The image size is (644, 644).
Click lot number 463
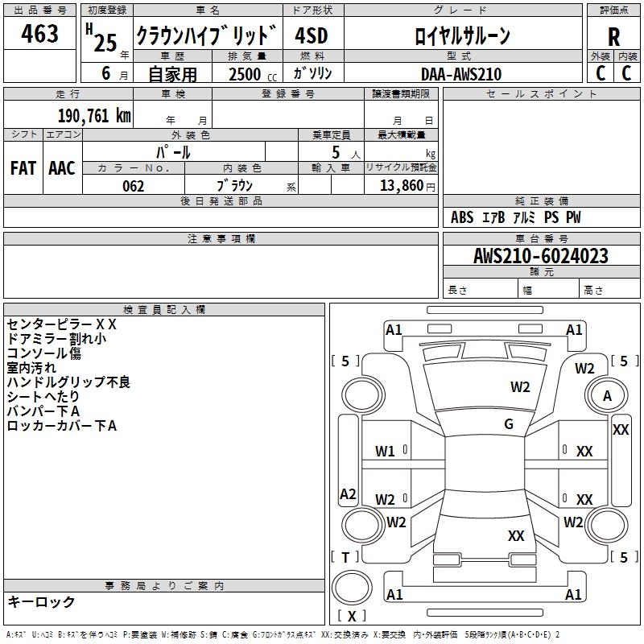click(40, 34)
